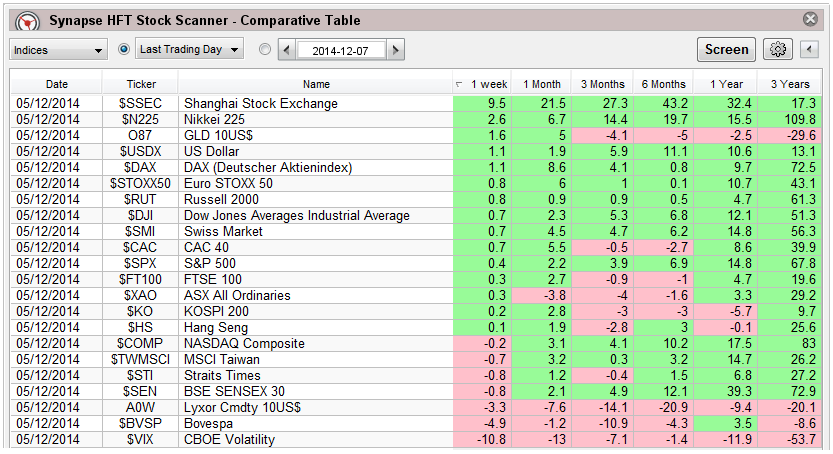
Task: Click the $VIX ticker cell
Action: 142,440
